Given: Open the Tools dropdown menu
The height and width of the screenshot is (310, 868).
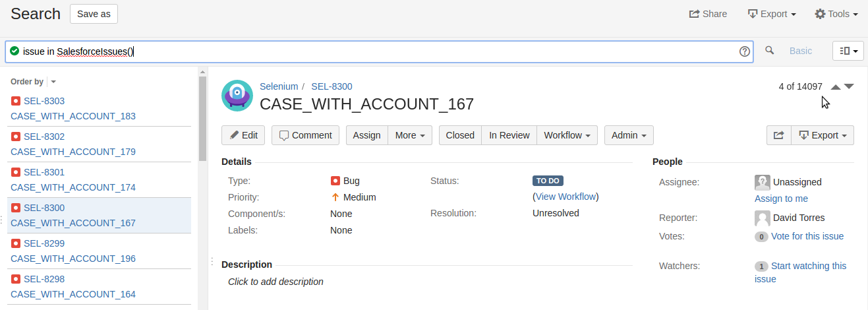Looking at the screenshot, I should point(836,14).
